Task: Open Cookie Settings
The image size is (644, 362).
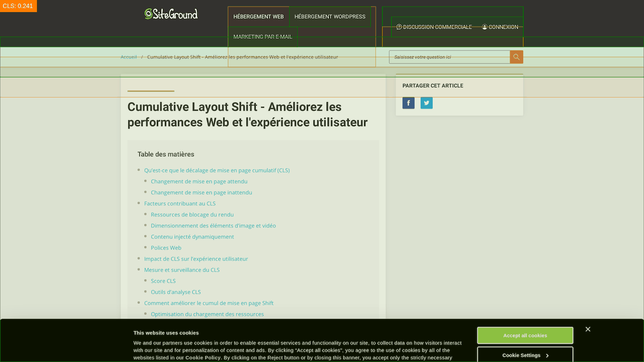Action: click(x=525, y=355)
